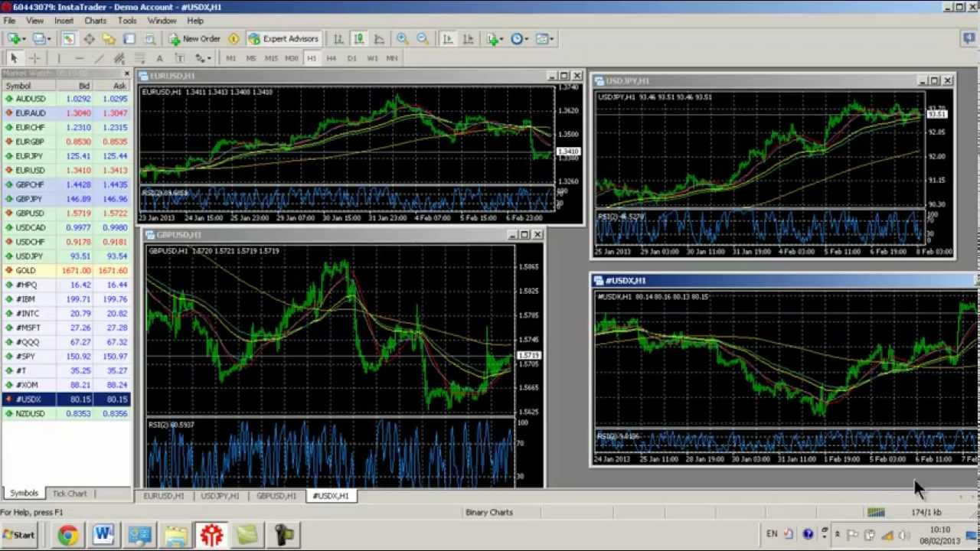Toggle the Data Window toolbar icon
The width and height of the screenshot is (980, 551).
tap(89, 39)
